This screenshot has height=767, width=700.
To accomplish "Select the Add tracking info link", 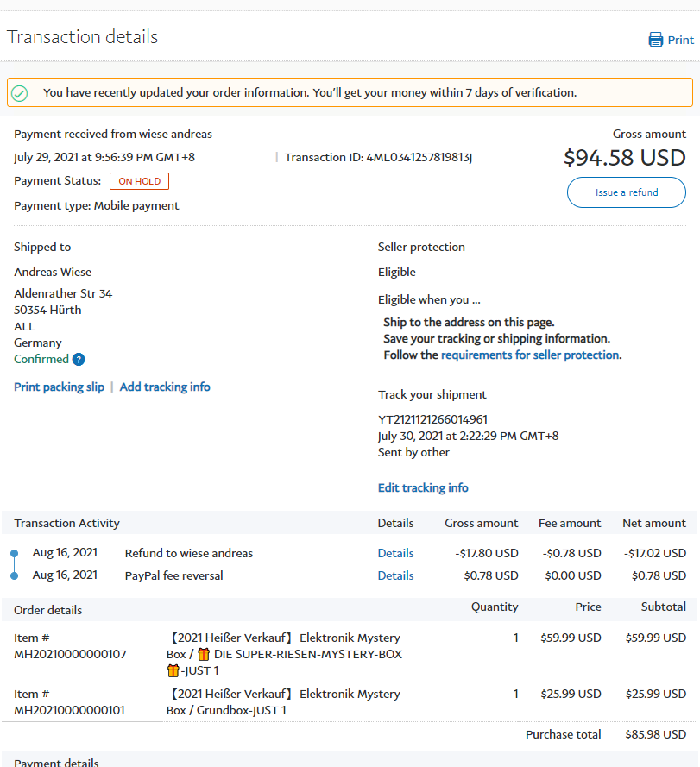I will click(165, 387).
